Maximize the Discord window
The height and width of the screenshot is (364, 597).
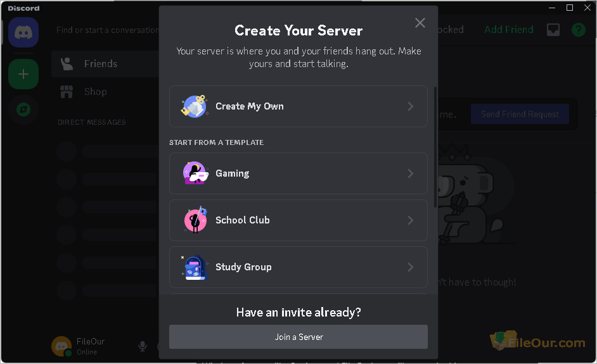(x=570, y=8)
